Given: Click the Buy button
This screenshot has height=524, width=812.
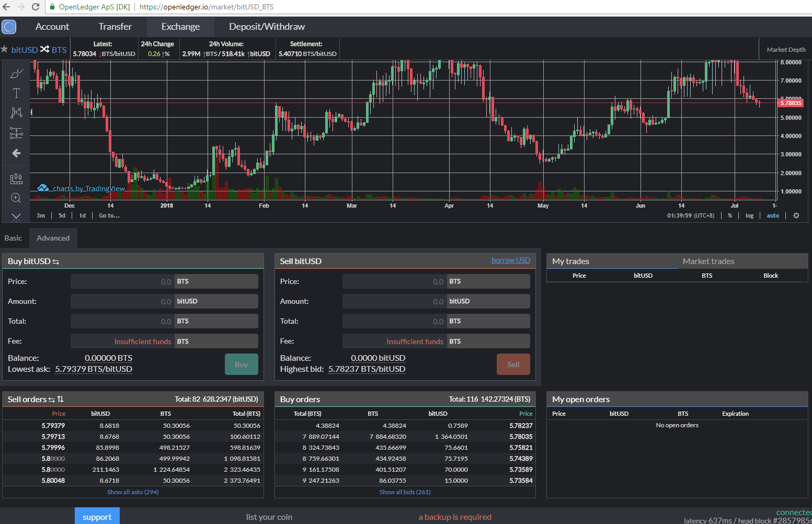Looking at the screenshot, I should [241, 364].
